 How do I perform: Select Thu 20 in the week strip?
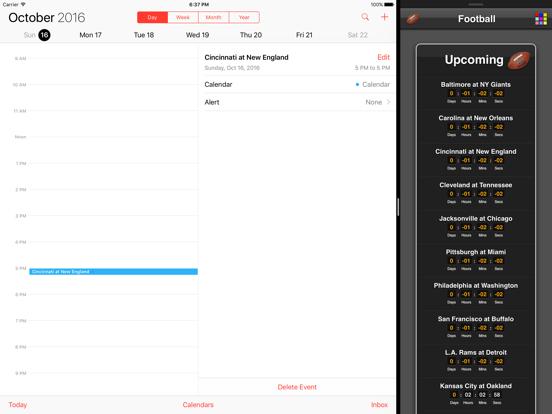click(251, 35)
